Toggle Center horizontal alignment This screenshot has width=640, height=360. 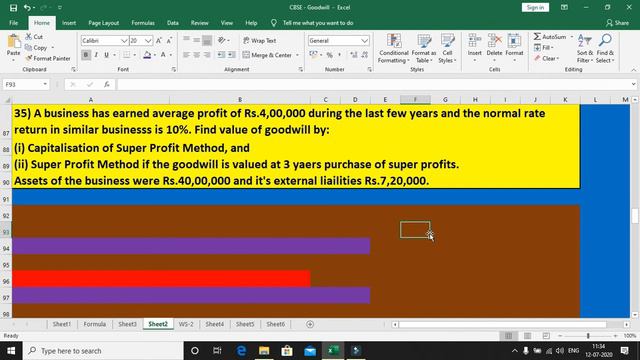(x=196, y=55)
